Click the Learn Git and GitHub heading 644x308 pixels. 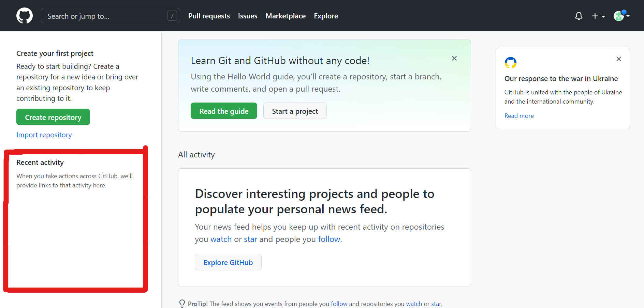click(x=280, y=61)
